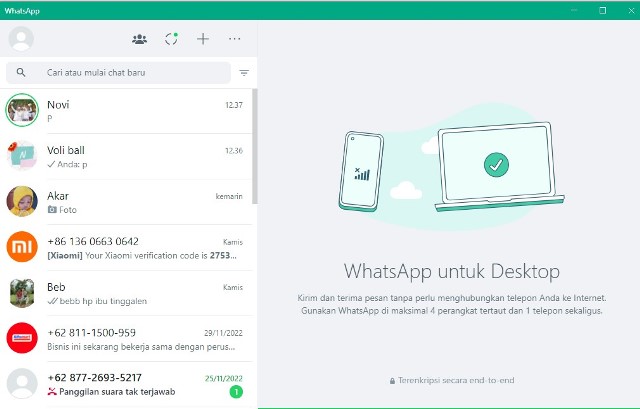
Task: Open Novi's profile picture
Action: [22, 110]
